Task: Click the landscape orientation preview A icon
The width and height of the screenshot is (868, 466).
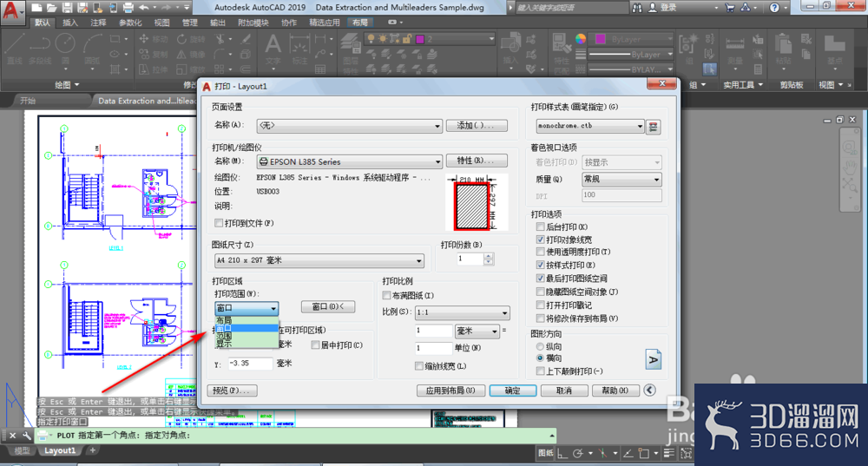Action: [x=654, y=360]
